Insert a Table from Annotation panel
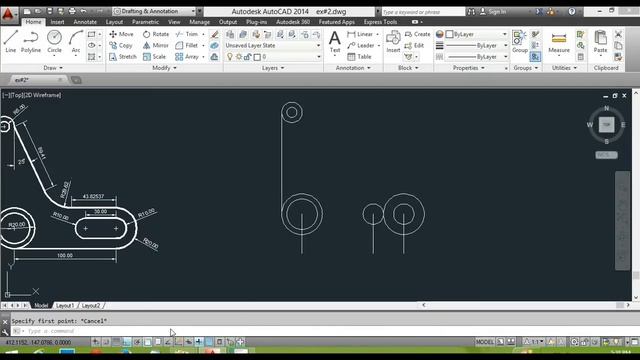This screenshot has height=360, width=640. click(x=359, y=57)
